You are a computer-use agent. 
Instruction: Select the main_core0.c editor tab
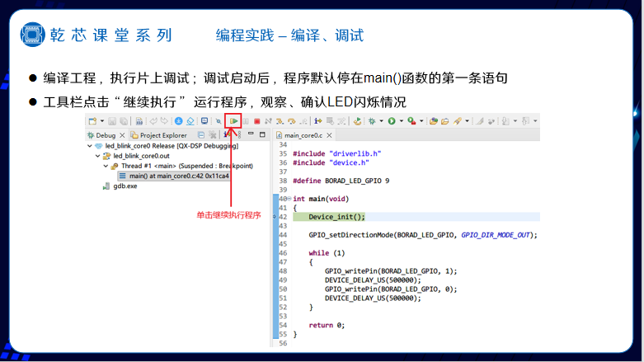tap(303, 135)
